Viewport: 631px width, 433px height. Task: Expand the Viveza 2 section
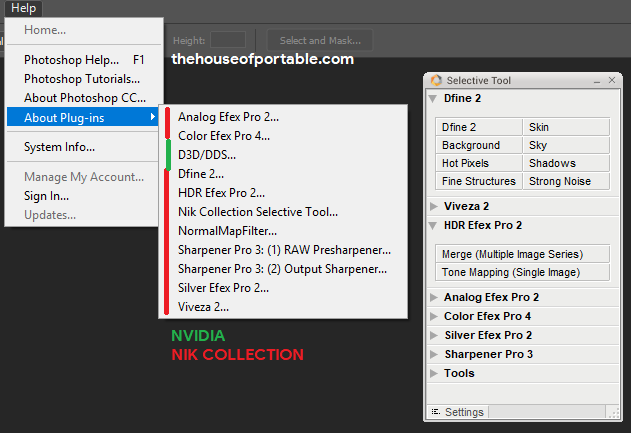pyautogui.click(x=434, y=206)
